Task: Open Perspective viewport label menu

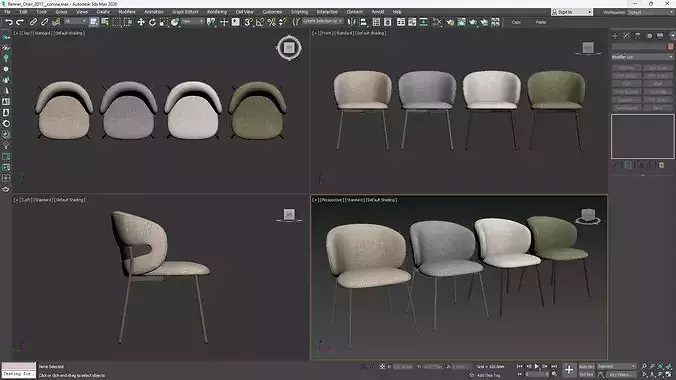Action: (x=332, y=200)
